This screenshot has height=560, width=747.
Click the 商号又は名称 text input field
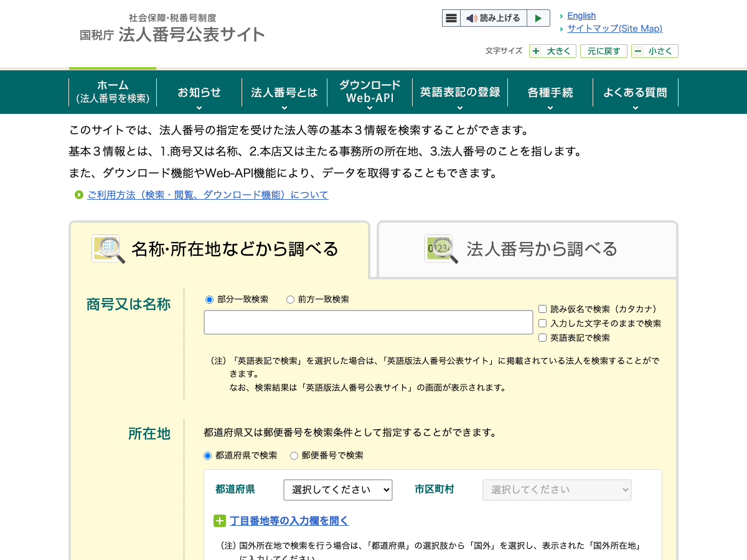(x=369, y=322)
